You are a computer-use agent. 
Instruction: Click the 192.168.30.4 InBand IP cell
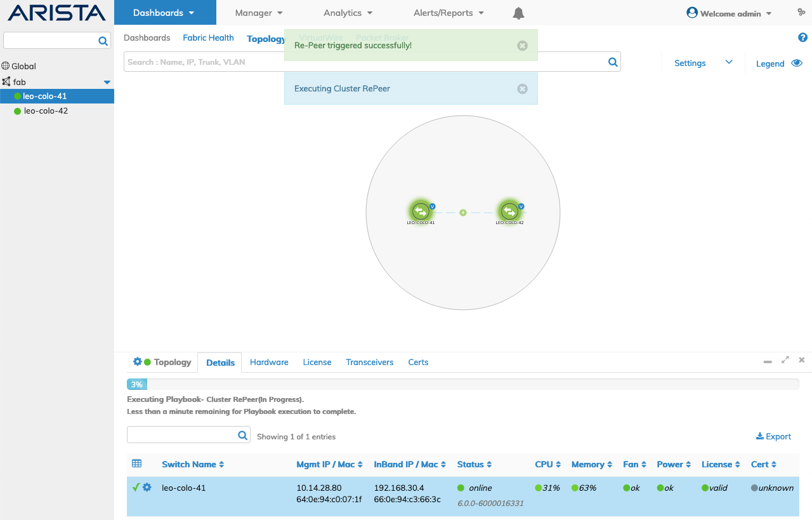pyautogui.click(x=398, y=488)
